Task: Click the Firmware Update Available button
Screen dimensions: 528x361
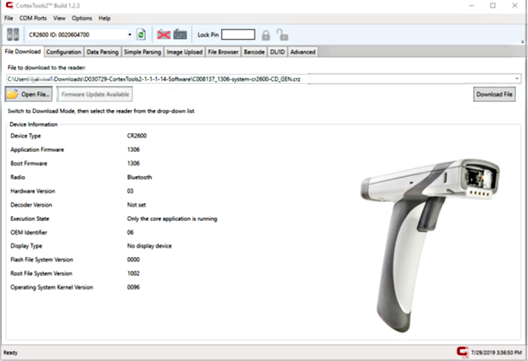Action: coord(95,94)
